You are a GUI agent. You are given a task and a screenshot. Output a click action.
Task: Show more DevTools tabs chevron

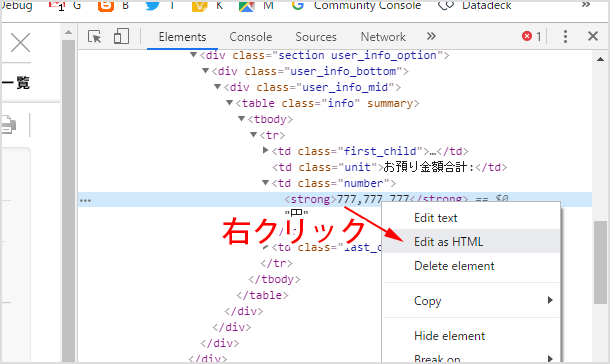pyautogui.click(x=431, y=37)
